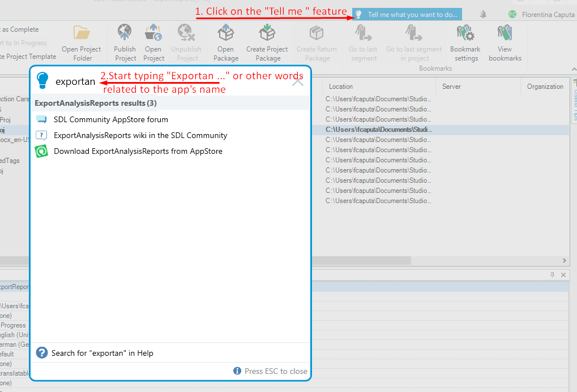577x392 pixels.
Task: Select the bold highlighted project location row
Action: (x=379, y=130)
